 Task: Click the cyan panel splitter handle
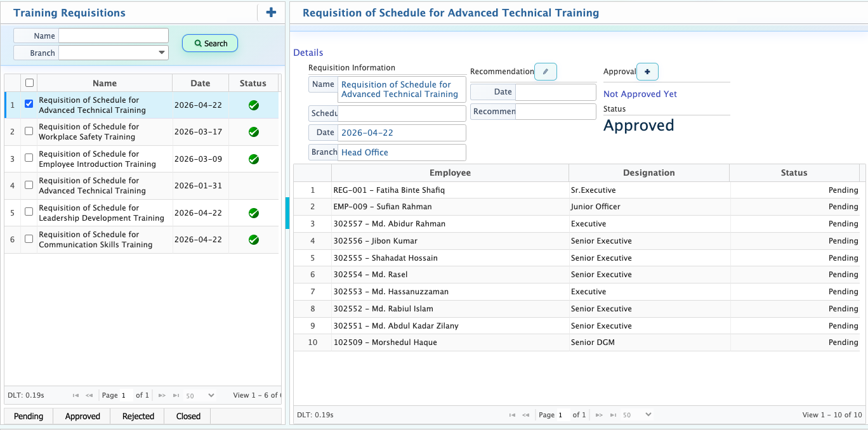point(287,212)
